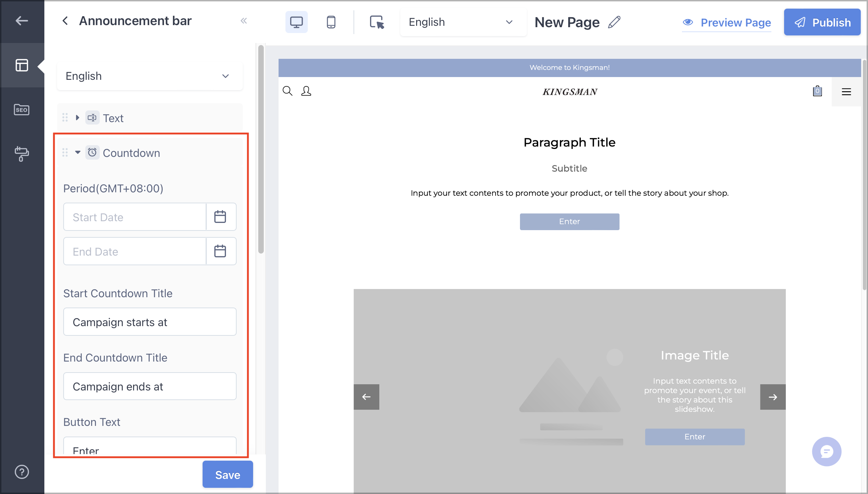Viewport: 868px width, 494px height.
Task: Click the Button Text label
Action: coord(92,422)
